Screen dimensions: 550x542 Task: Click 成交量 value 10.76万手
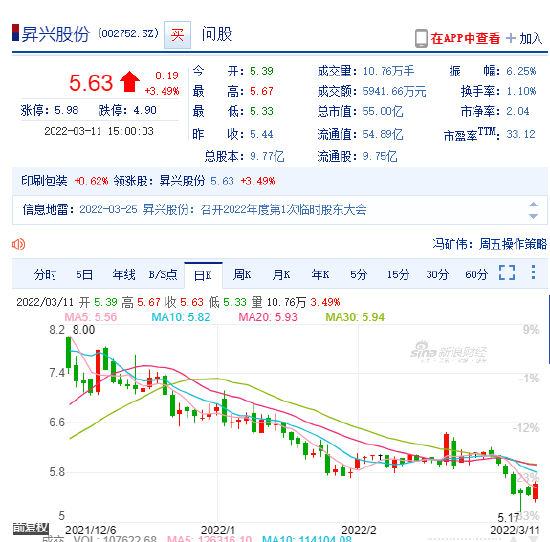(388, 71)
